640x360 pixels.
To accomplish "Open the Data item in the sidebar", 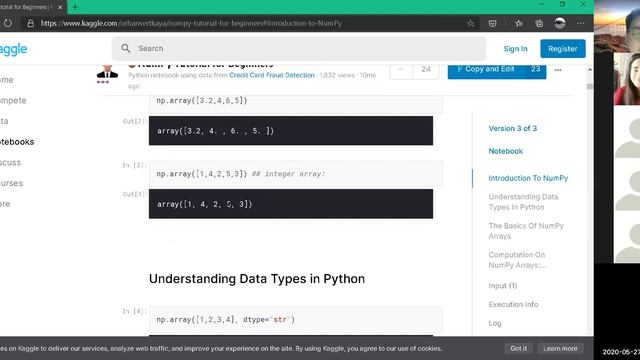I will click(x=4, y=121).
